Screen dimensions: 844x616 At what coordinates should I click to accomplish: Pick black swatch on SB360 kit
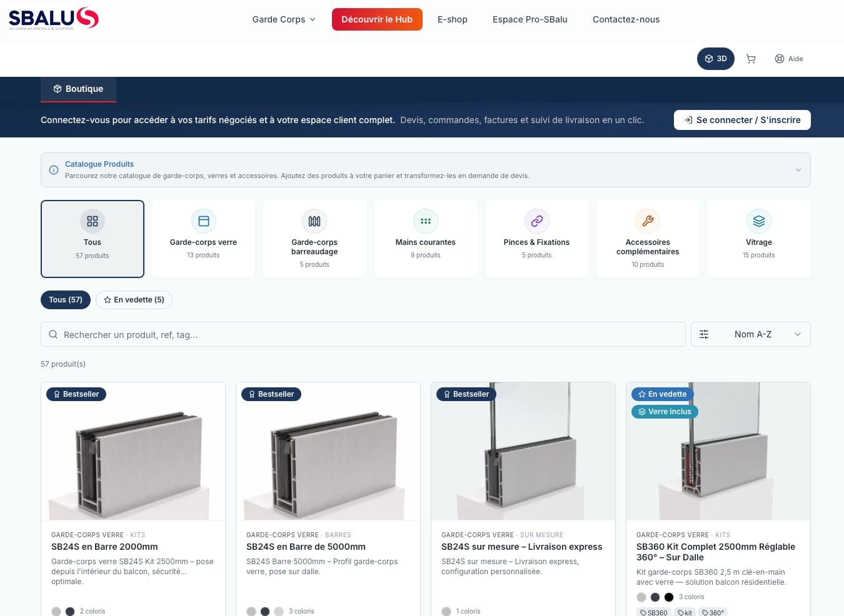[669, 597]
